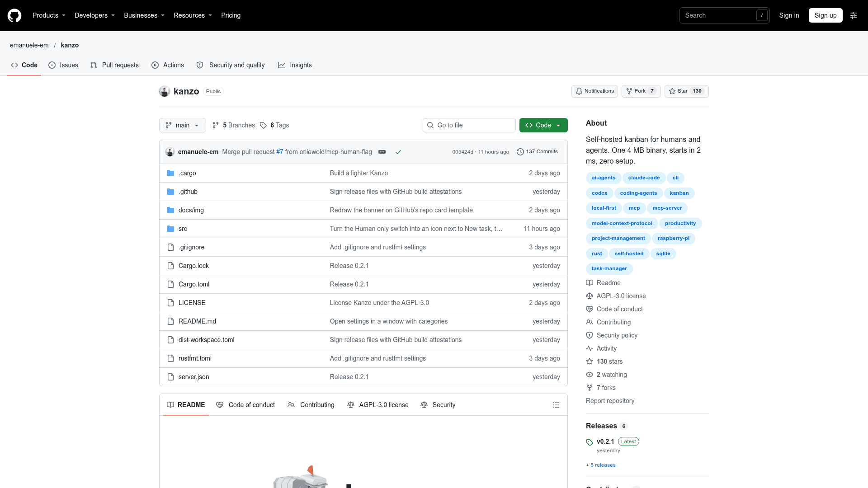Click the tag icon beside v0.2.1
868x488 pixels.
pos(590,442)
